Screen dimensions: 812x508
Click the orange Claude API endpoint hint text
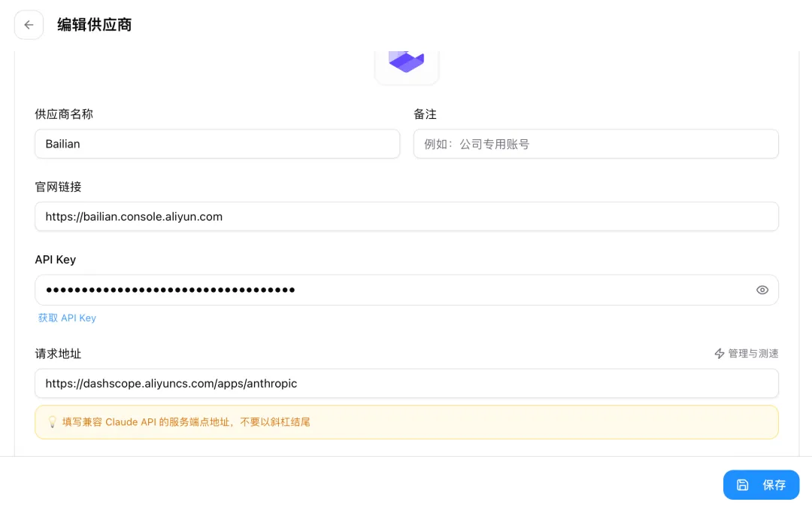pyautogui.click(x=186, y=422)
